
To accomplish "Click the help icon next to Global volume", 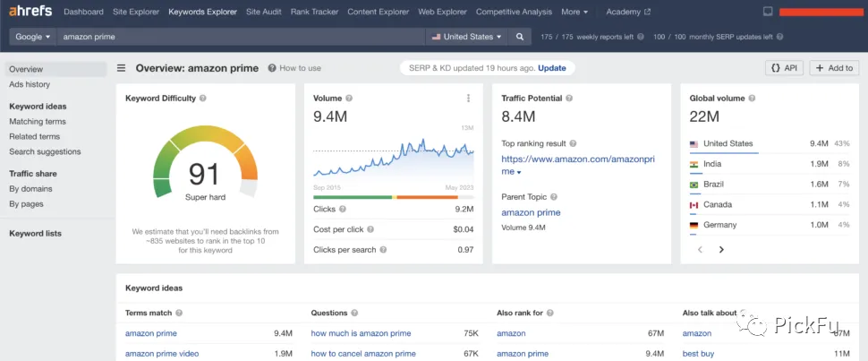I will pos(752,99).
